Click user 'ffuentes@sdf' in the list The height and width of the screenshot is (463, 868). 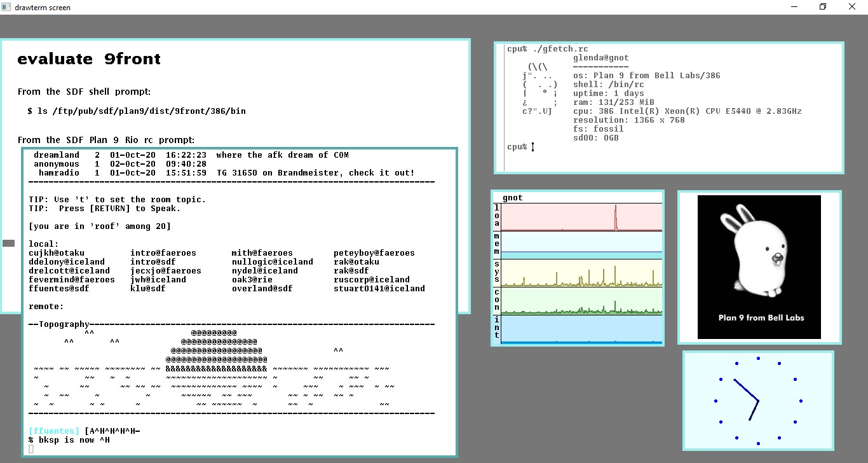[59, 289]
